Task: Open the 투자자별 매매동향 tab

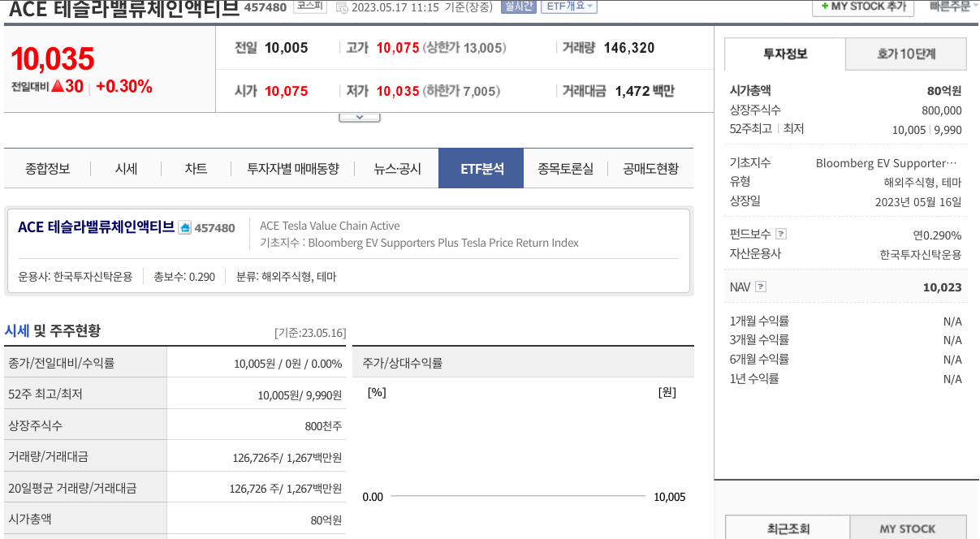Action: coord(293,169)
